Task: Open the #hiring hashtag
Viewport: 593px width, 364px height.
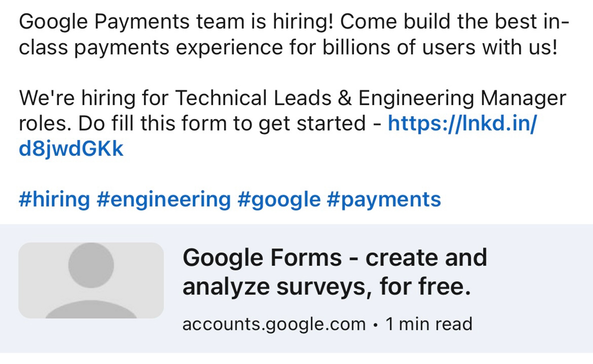Action: [54, 200]
